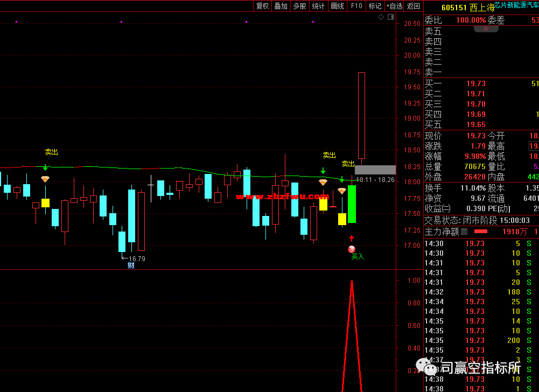539x392 pixels.
Task: Click the 换手 11.04% value
Action: 473,188
